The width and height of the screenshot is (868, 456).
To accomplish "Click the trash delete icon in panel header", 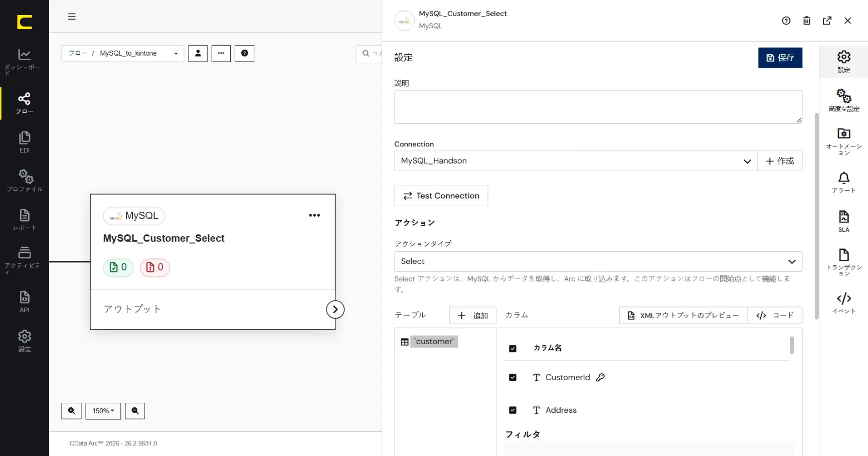I will (807, 21).
